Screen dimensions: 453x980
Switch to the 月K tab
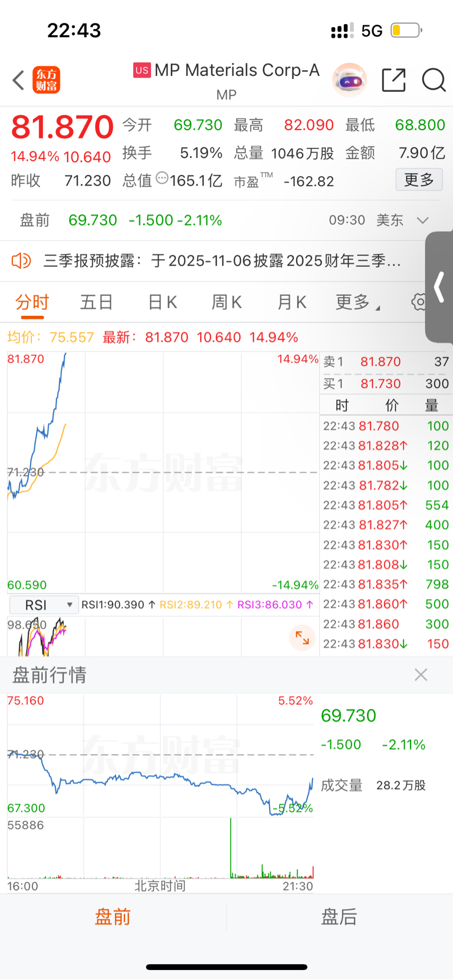(292, 302)
